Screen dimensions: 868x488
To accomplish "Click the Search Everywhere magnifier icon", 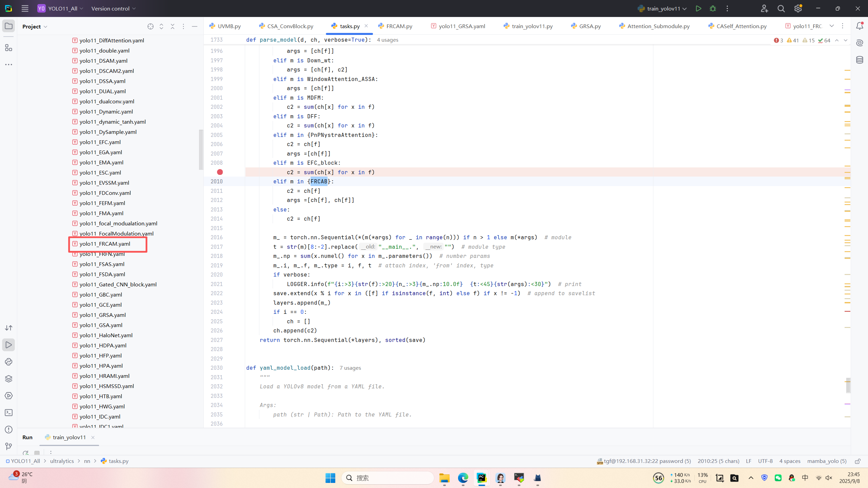I will tap(781, 8).
